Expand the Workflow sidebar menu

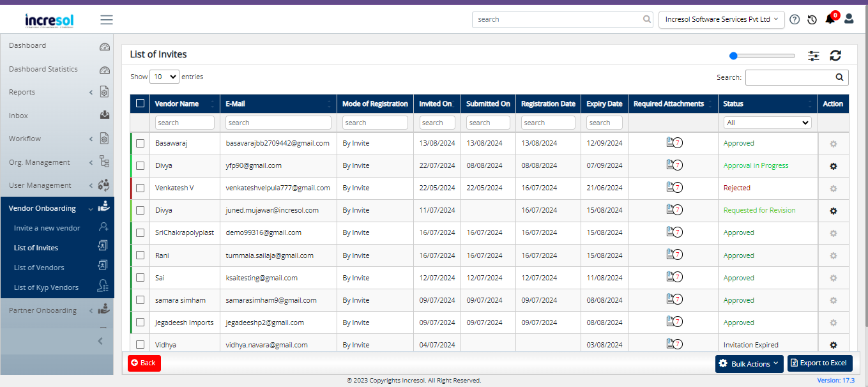(57, 139)
